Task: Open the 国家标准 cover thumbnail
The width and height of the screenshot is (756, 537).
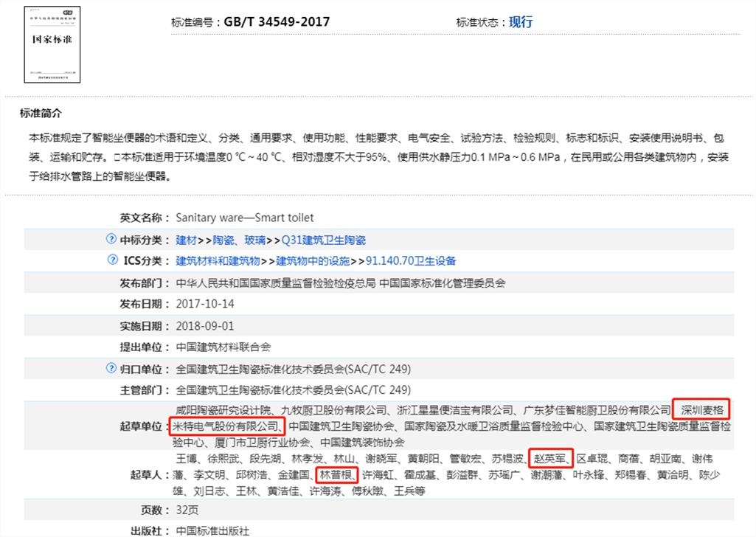Action: coord(52,45)
